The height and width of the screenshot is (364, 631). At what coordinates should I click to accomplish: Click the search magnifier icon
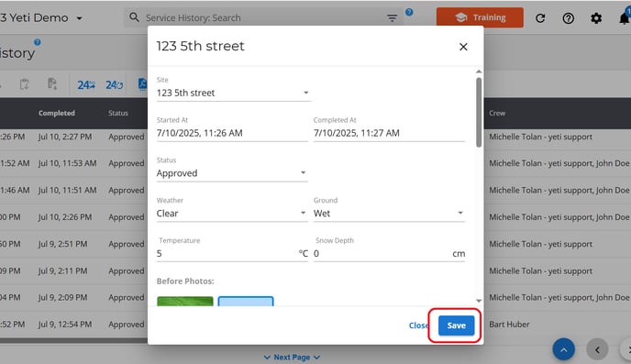[x=134, y=17]
